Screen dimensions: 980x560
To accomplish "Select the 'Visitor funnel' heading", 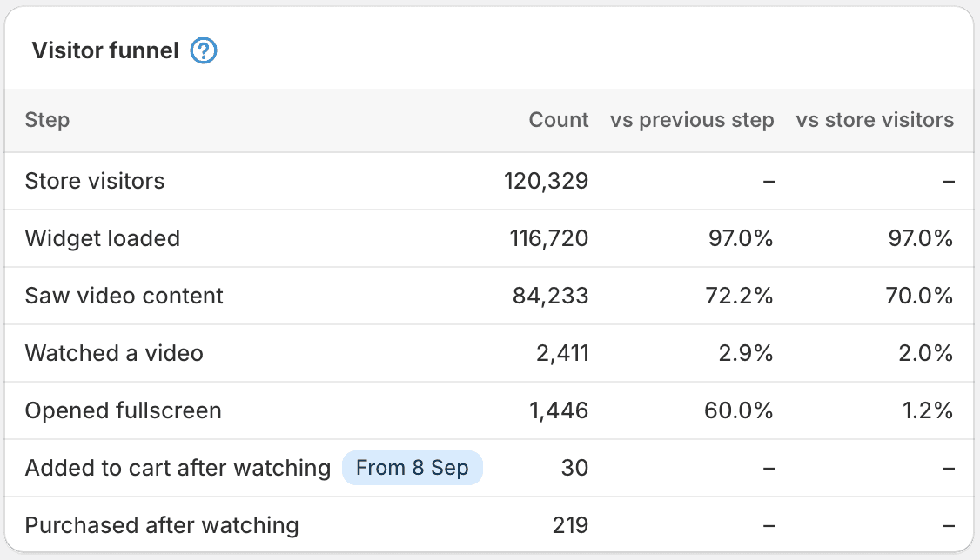I will (105, 50).
